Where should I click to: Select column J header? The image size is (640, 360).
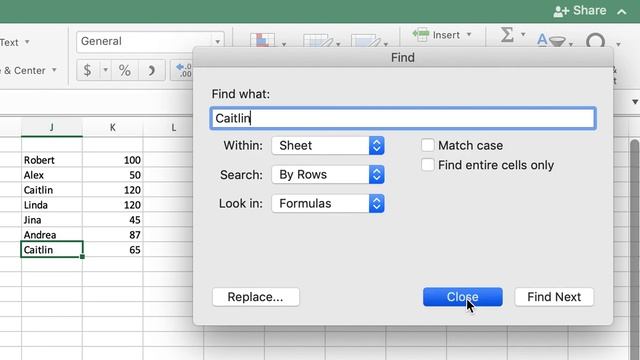pos(52,127)
